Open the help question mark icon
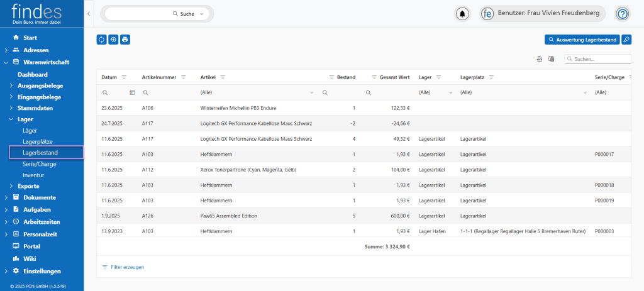This screenshot has height=291, width=644. [x=622, y=14]
